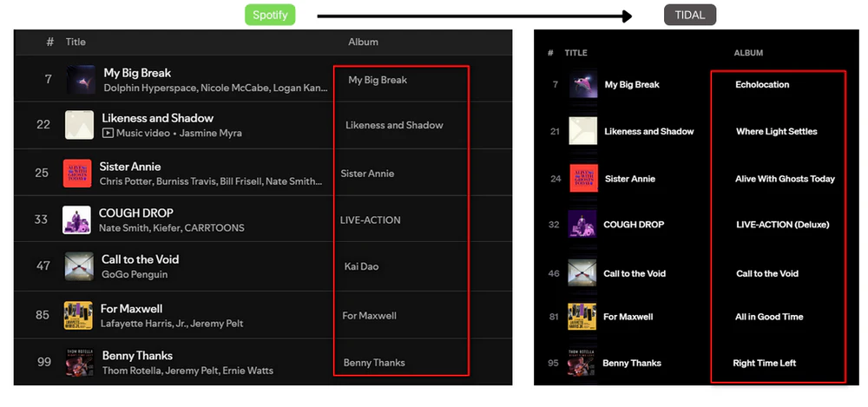Open COUGH DROP album cover in Spotify
The image size is (868, 407).
76,220
